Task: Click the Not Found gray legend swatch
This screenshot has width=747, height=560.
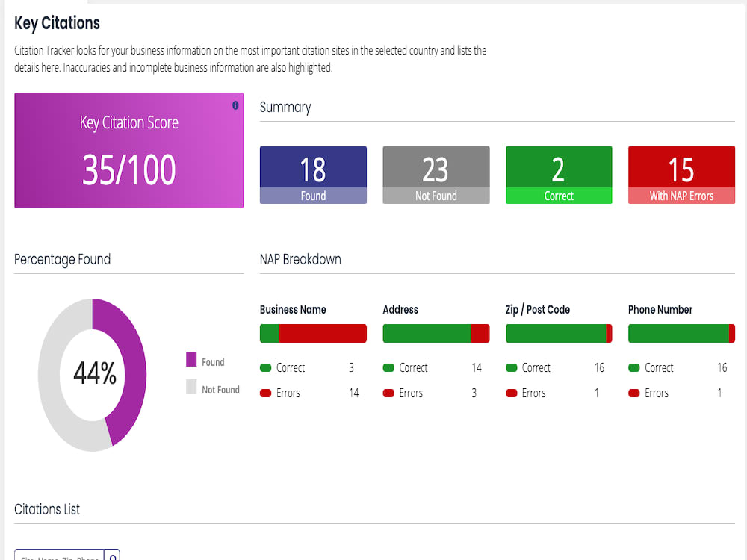Action: pos(191,387)
